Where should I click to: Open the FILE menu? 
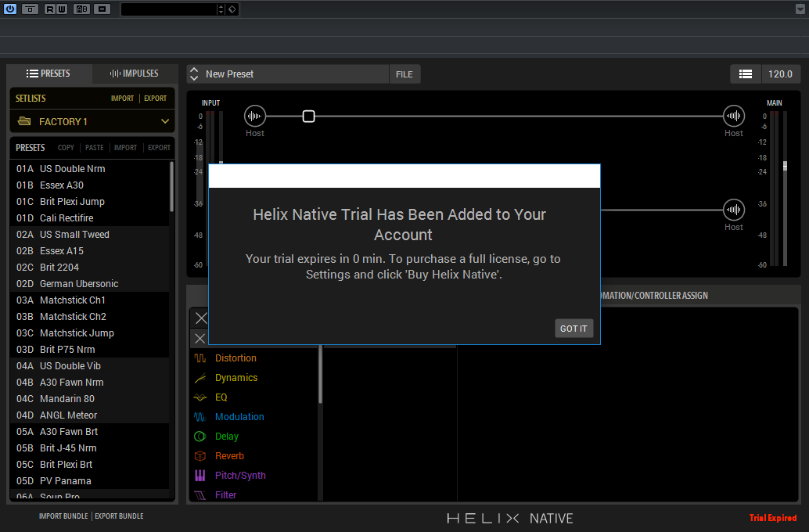click(404, 74)
